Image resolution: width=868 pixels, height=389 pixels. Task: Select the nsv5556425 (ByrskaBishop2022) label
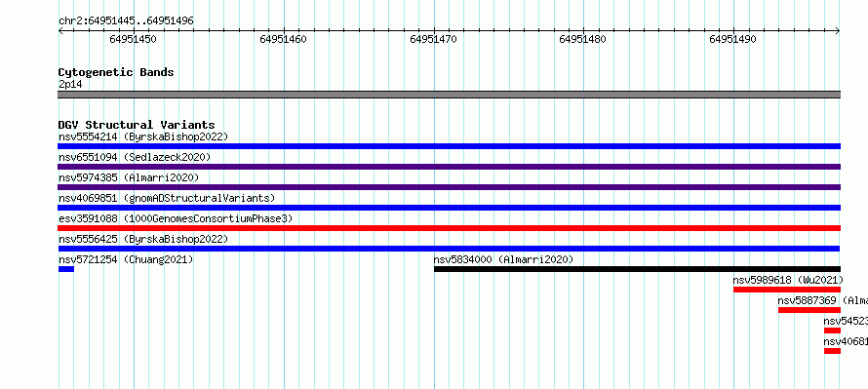(x=143, y=239)
